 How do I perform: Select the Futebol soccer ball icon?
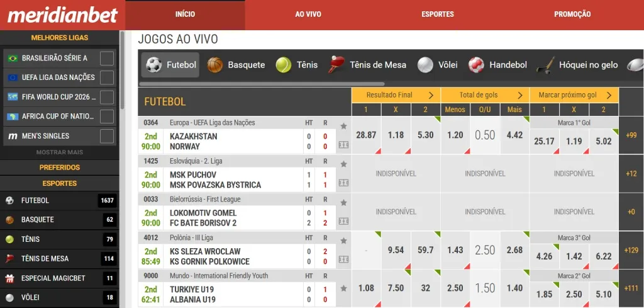[x=153, y=65]
